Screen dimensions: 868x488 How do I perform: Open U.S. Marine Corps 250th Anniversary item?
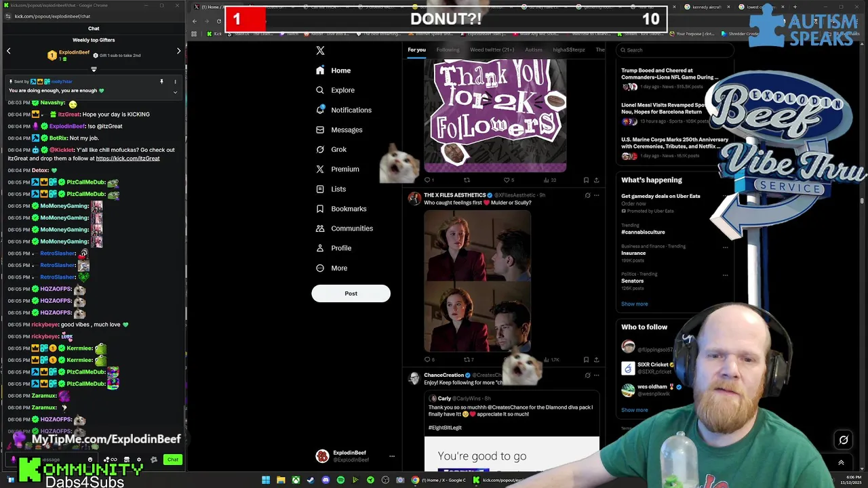click(675, 143)
